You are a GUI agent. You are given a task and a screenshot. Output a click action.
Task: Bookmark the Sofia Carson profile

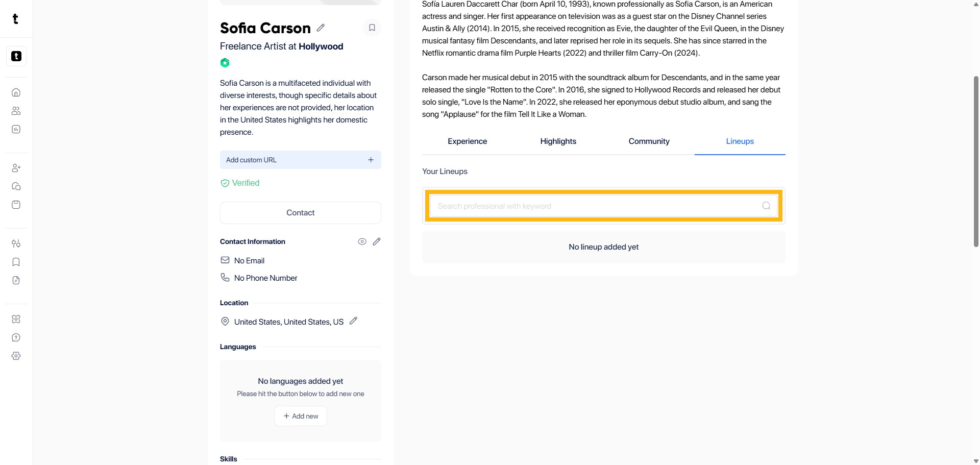click(372, 28)
